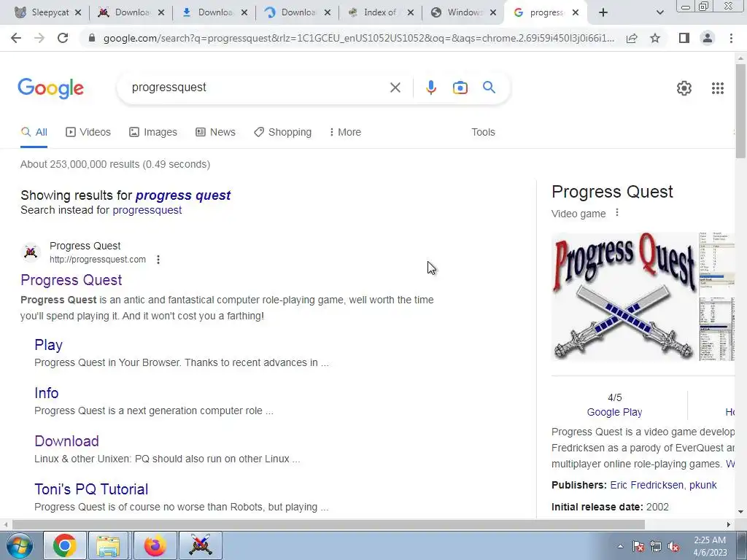Toggle the browser side panel icon
The height and width of the screenshot is (560, 747).
(684, 38)
